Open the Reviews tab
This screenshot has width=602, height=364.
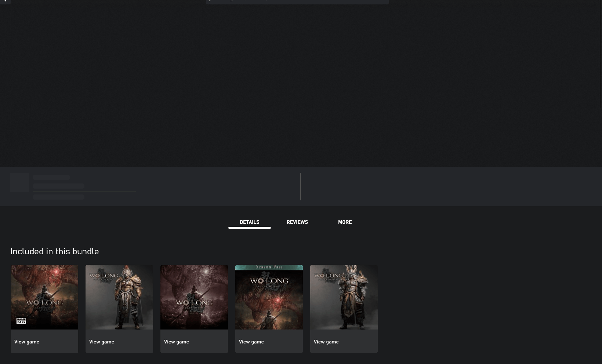pyautogui.click(x=297, y=222)
